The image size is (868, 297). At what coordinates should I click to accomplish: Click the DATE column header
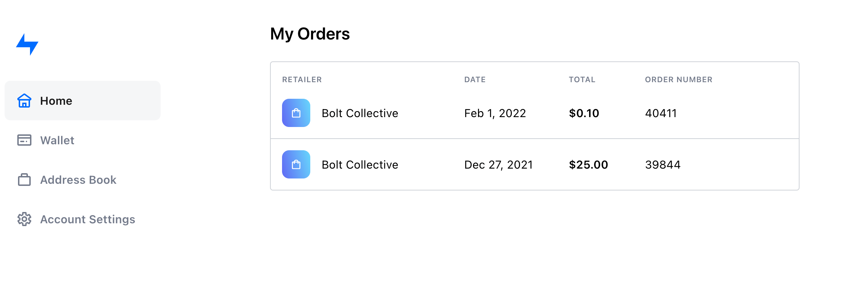[475, 80]
